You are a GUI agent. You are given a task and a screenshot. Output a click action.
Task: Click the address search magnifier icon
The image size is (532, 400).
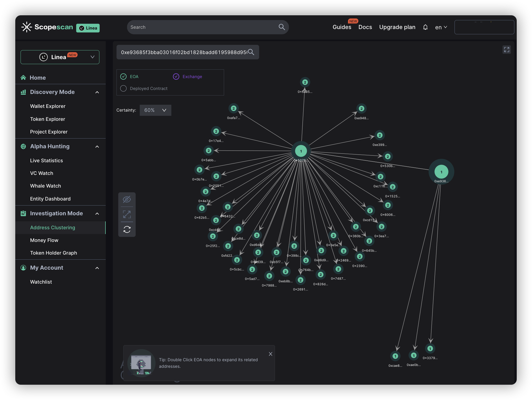click(x=251, y=52)
